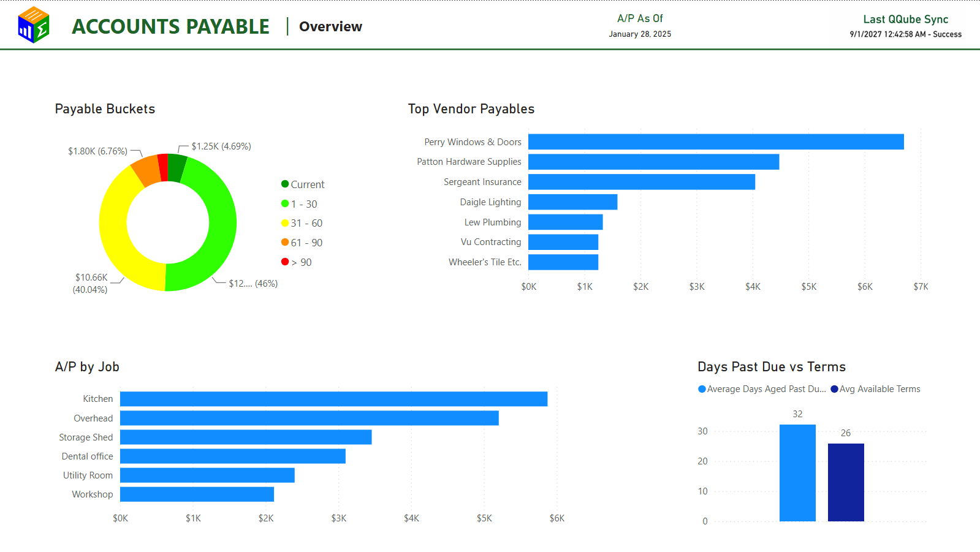The width and height of the screenshot is (980, 552).
Task: Click the Workshop job bar
Action: (x=197, y=494)
